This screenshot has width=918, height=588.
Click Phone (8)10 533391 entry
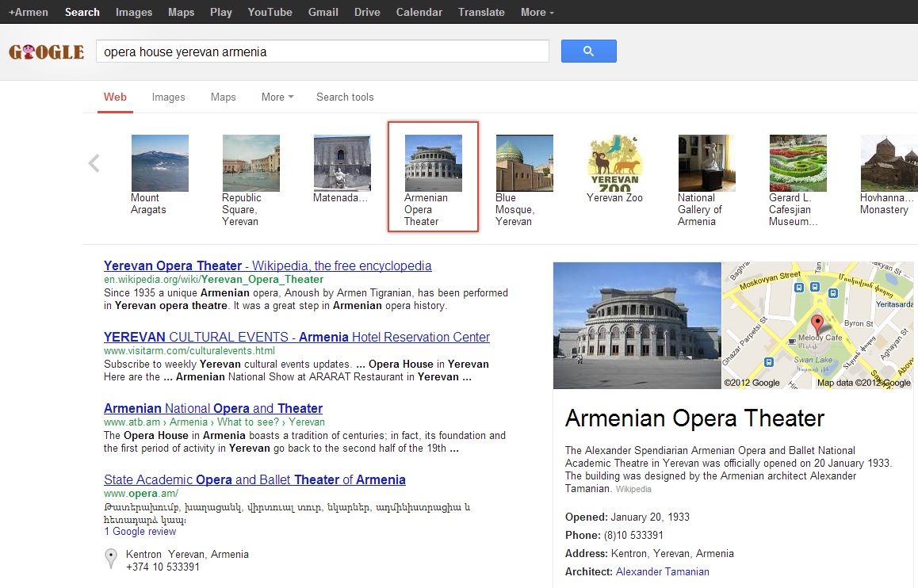(x=614, y=536)
